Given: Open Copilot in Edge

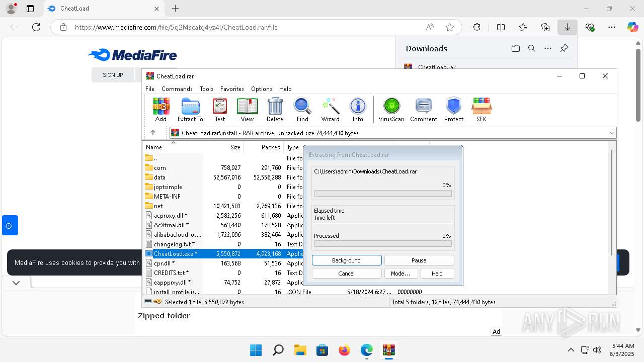Looking at the screenshot, I should click(x=632, y=27).
